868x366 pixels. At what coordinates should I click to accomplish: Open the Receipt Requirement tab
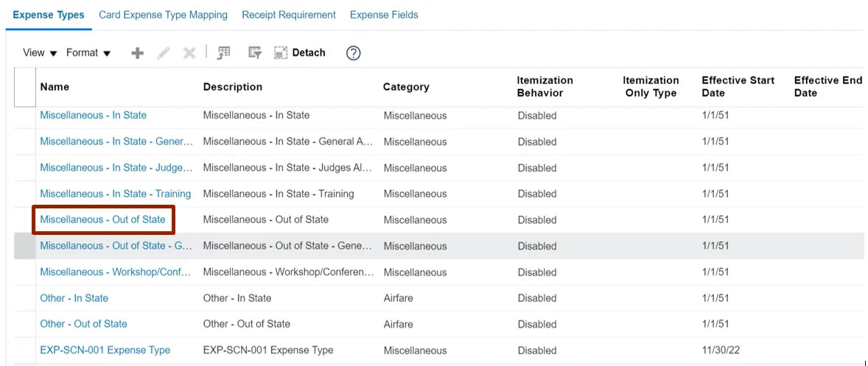pos(289,15)
